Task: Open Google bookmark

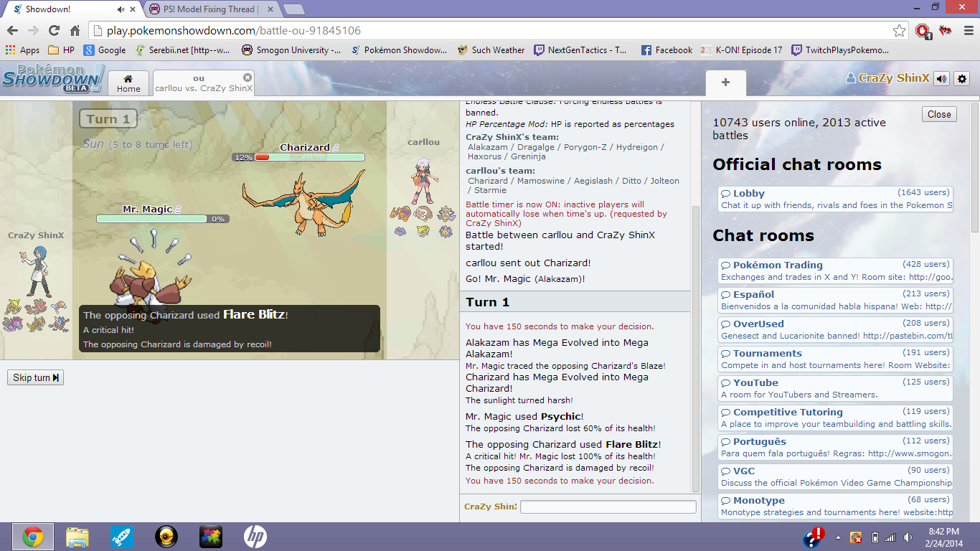Action: pyautogui.click(x=105, y=50)
